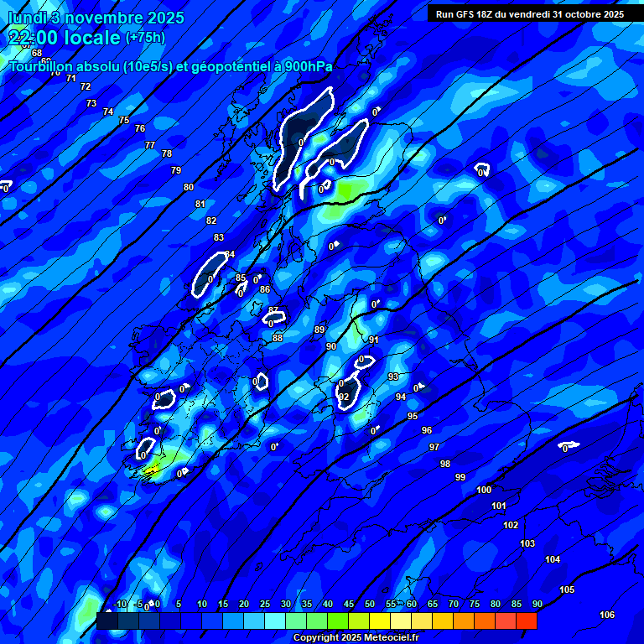
Task: Click the contour label 106
Action: click(x=607, y=615)
